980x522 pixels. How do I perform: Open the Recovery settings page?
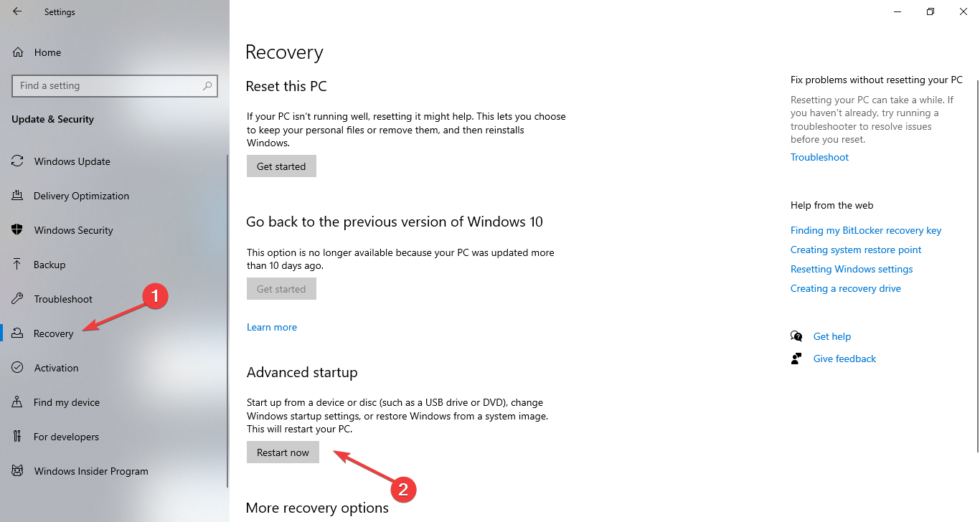tap(54, 333)
